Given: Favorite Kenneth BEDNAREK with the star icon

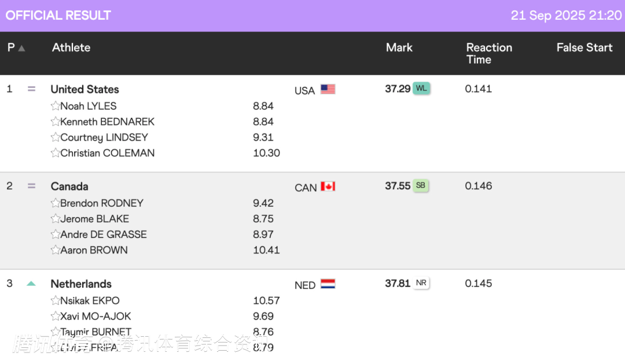Looking at the screenshot, I should point(56,122).
